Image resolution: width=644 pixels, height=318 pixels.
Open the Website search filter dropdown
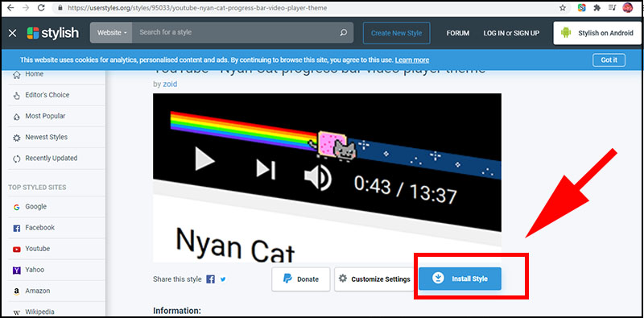coord(111,32)
